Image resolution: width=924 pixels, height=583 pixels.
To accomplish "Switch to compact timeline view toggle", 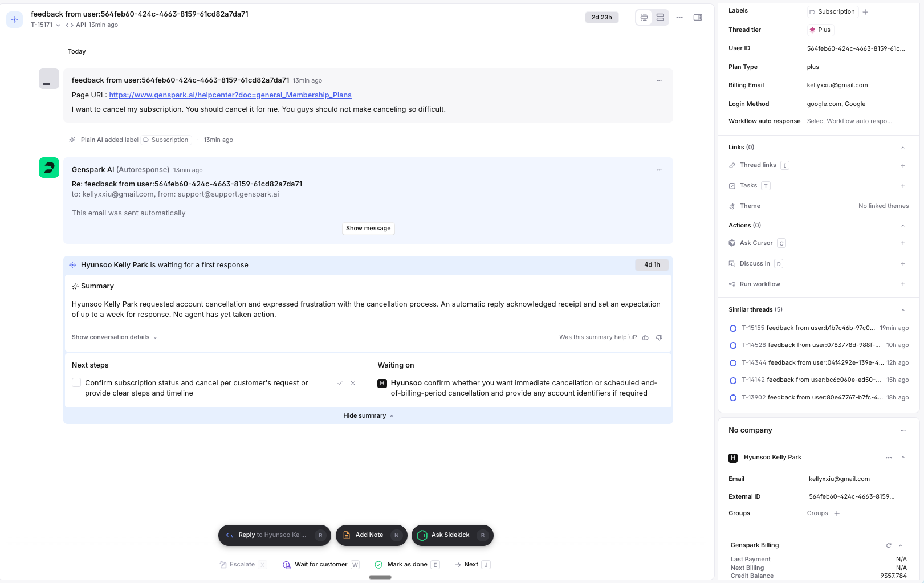I will tap(644, 17).
